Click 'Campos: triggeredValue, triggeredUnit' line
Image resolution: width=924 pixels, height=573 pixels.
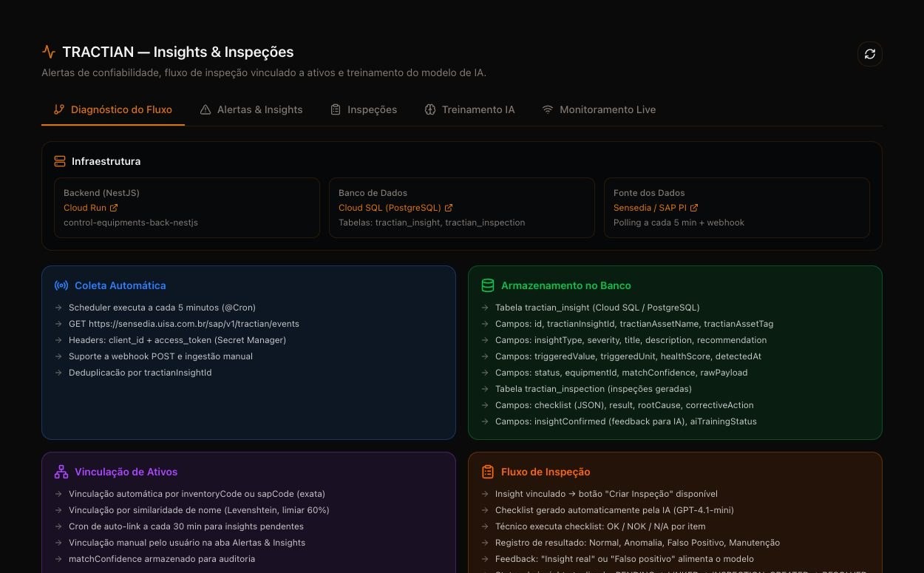628,356
